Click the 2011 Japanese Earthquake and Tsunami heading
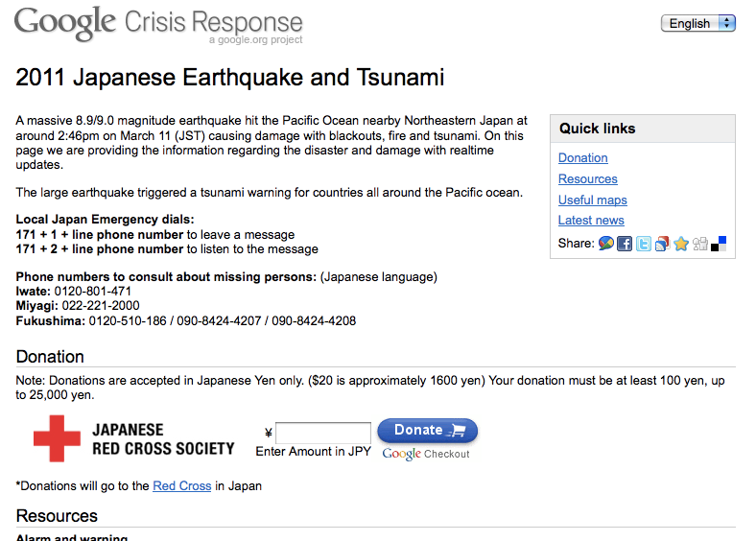This screenshot has height=541, width=756. (230, 78)
